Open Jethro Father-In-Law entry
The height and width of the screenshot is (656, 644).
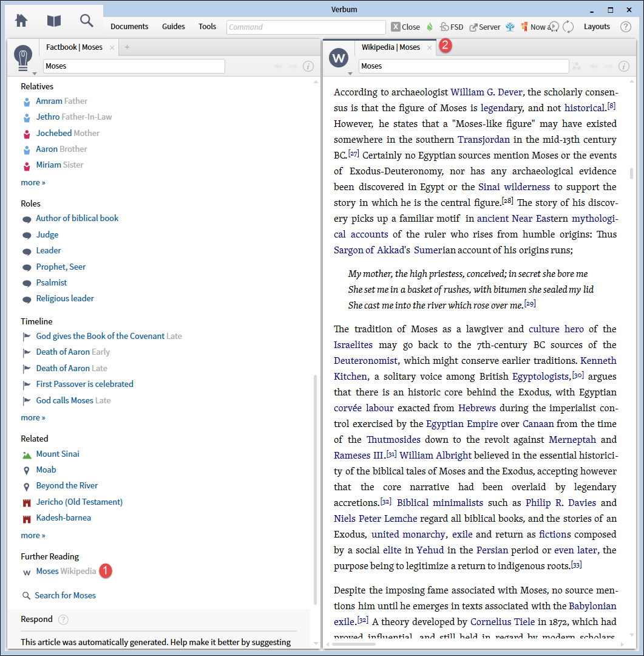(x=73, y=117)
